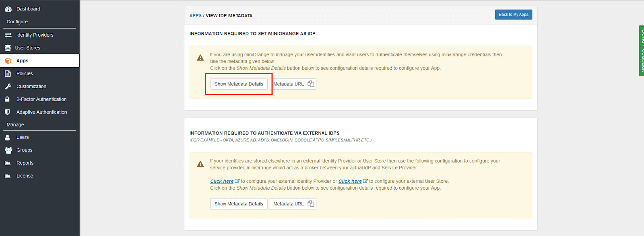
Task: Copy external IDPs Metadata URL icon
Action: tap(311, 204)
